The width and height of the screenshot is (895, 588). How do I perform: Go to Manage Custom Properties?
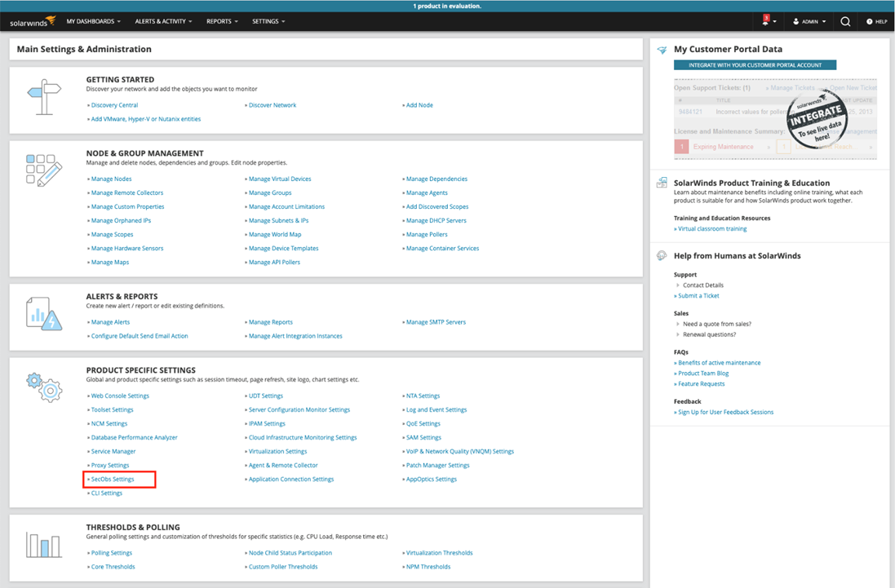click(127, 207)
